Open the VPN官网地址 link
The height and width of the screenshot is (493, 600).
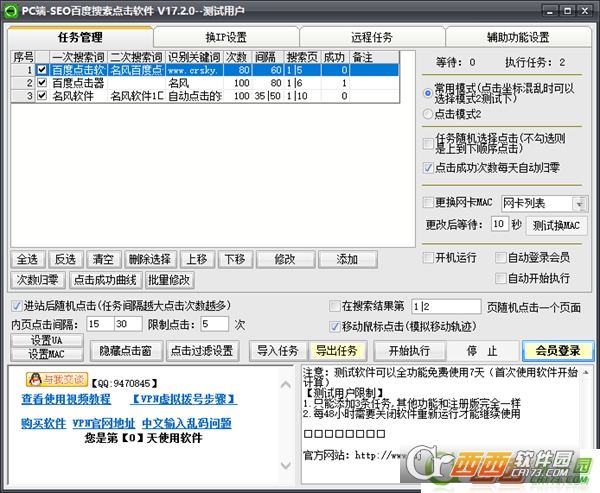[104, 423]
